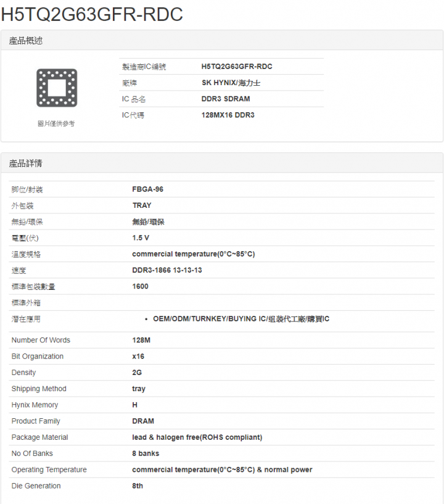Click the 腳位/封裝 label
Screen dimensions: 444x504
(27, 189)
